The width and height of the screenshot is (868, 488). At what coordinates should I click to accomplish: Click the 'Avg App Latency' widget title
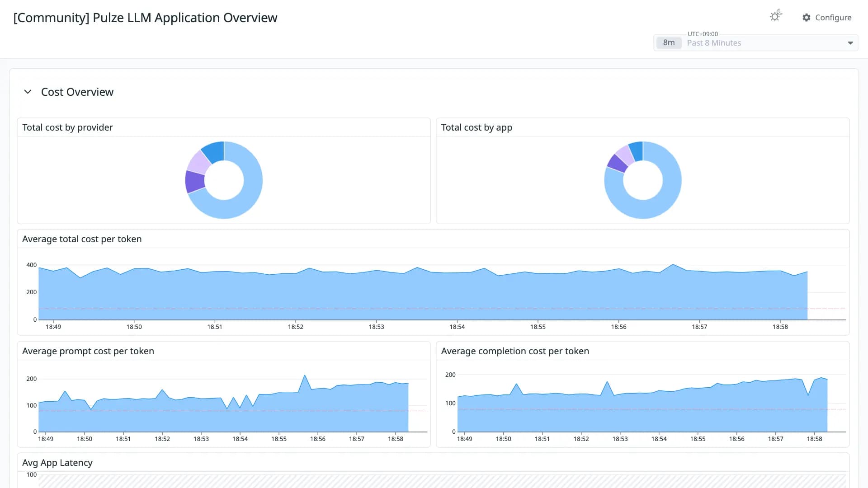click(57, 463)
